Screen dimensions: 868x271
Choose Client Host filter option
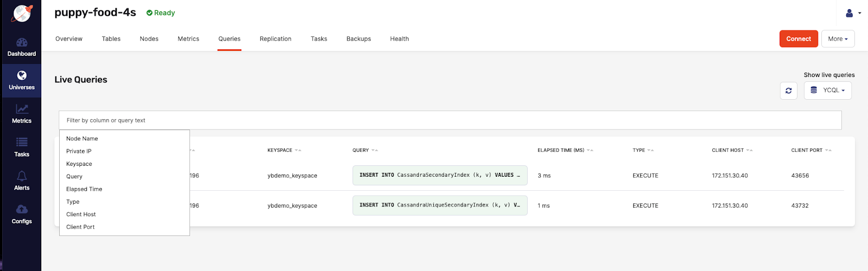pyautogui.click(x=81, y=215)
